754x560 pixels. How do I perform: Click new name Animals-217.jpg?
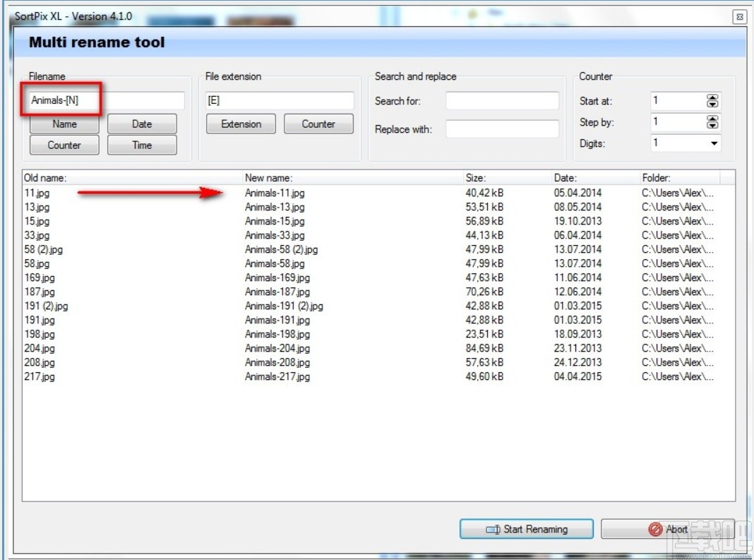[277, 376]
